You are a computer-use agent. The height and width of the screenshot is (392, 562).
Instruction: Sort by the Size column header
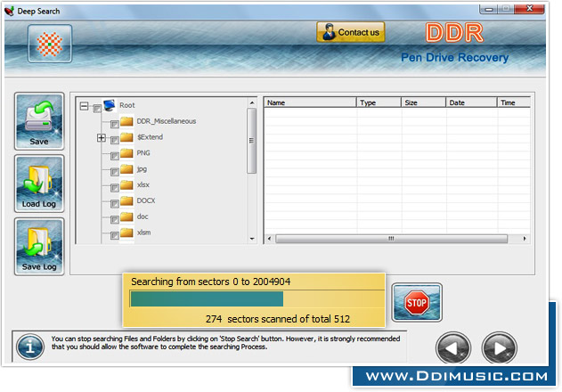click(x=424, y=102)
